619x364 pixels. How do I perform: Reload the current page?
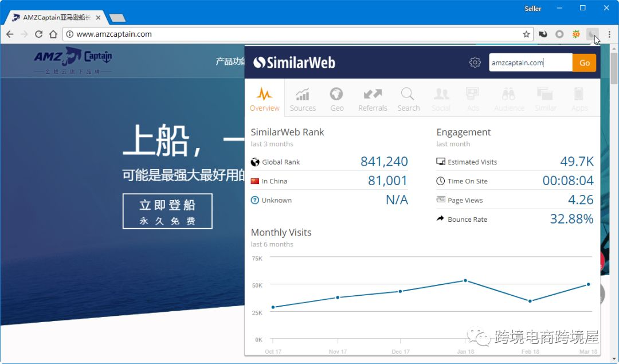pos(39,34)
